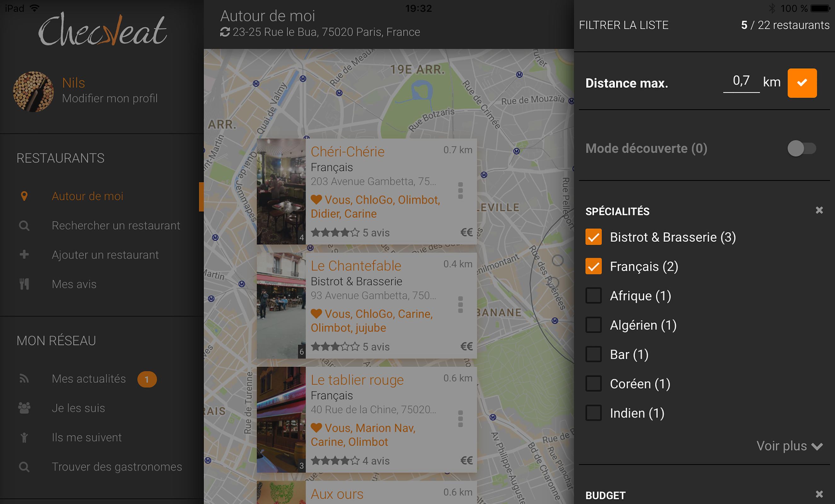Enable the Mode découverte switch
This screenshot has width=835, height=504.
tap(802, 148)
